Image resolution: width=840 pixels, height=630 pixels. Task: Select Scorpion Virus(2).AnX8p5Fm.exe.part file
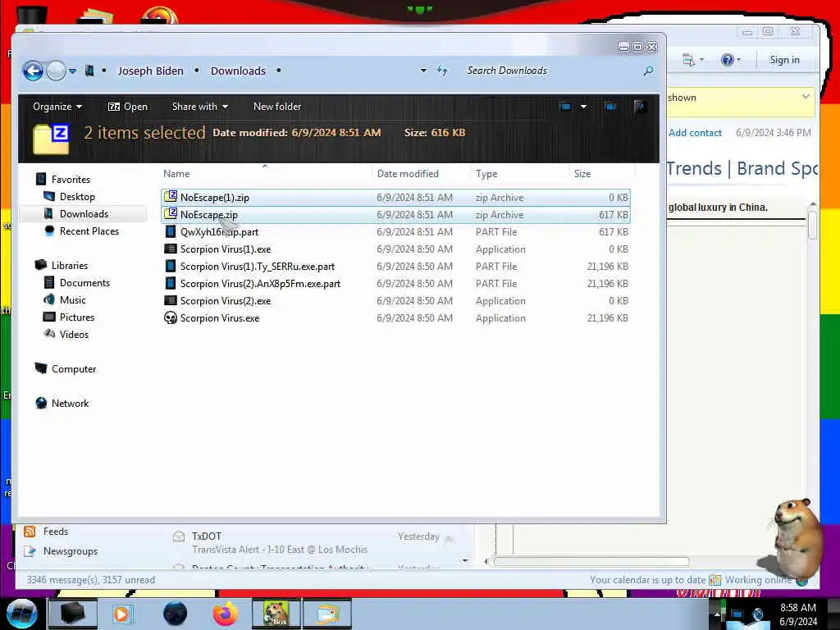pyautogui.click(x=395, y=283)
